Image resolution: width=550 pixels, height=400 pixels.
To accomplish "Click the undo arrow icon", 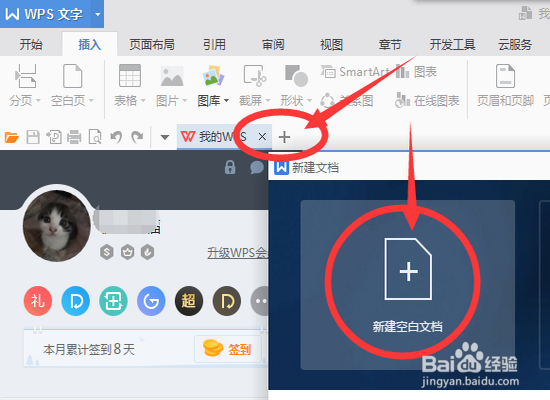I will tap(116, 137).
